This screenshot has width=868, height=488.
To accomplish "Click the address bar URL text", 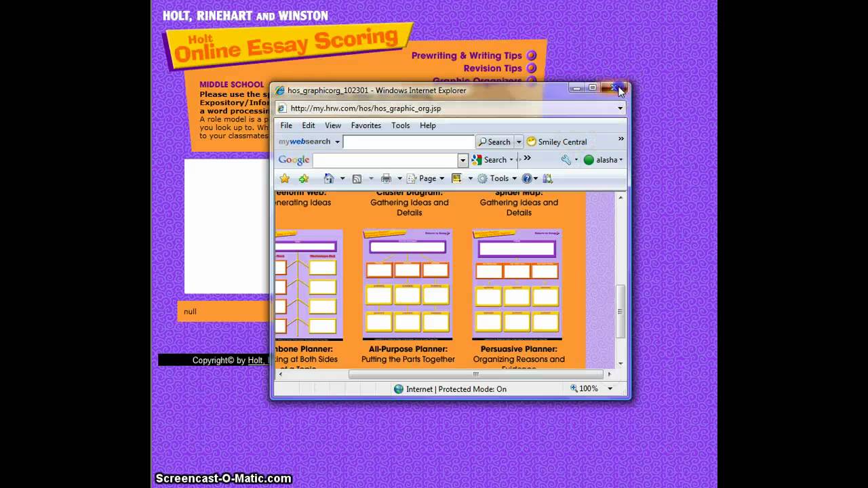I will (x=366, y=108).
